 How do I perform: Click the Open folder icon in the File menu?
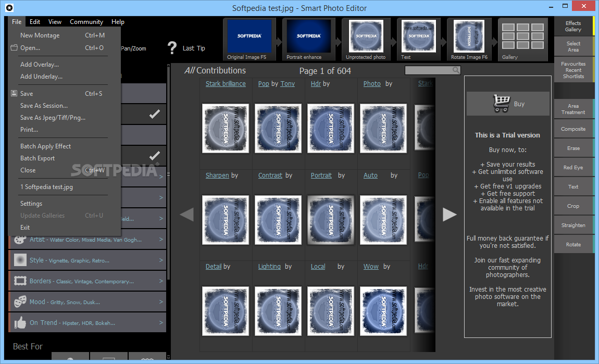(14, 48)
